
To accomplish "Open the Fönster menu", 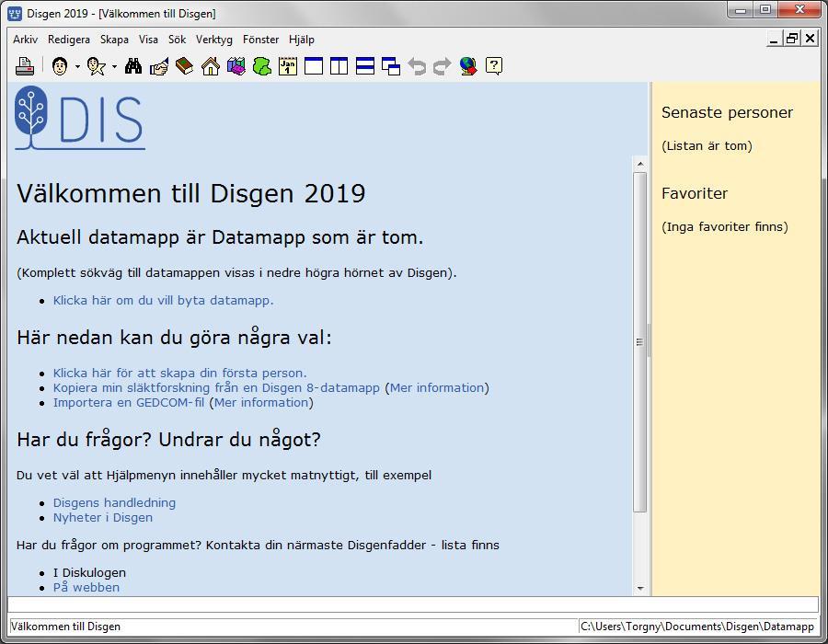I will tap(260, 40).
